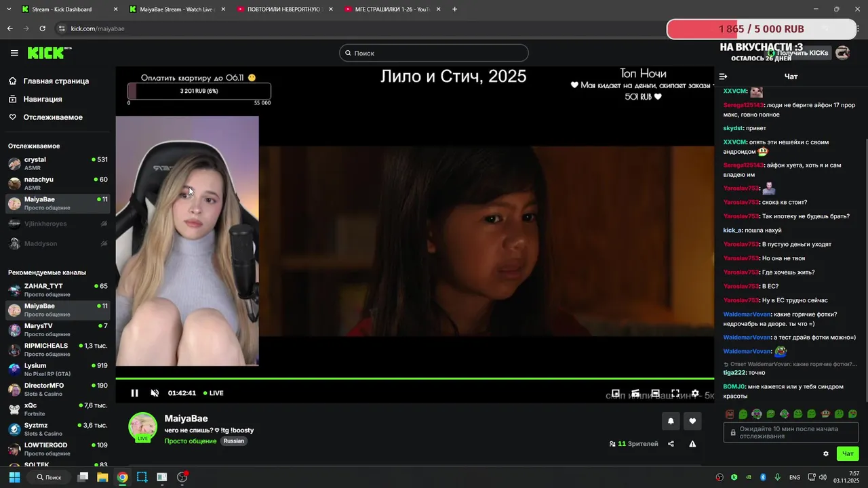The width and height of the screenshot is (868, 488).
Task: Open ZAHAR_TYT recommended channel
Action: (58, 290)
